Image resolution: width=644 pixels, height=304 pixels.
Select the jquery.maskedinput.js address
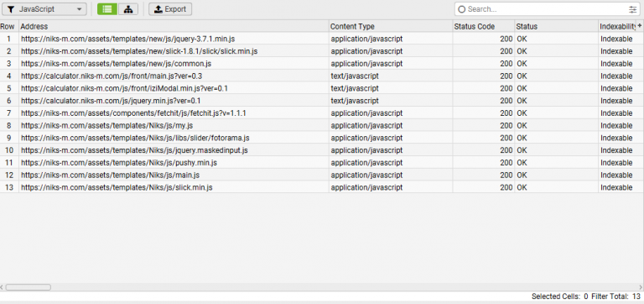(x=134, y=150)
